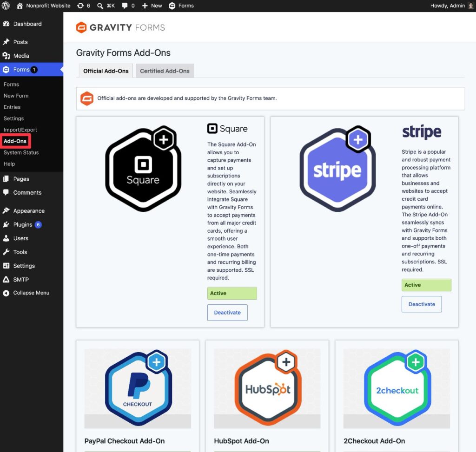Click the large Square hexagon badge
The height and width of the screenshot is (452, 476).
(x=143, y=169)
